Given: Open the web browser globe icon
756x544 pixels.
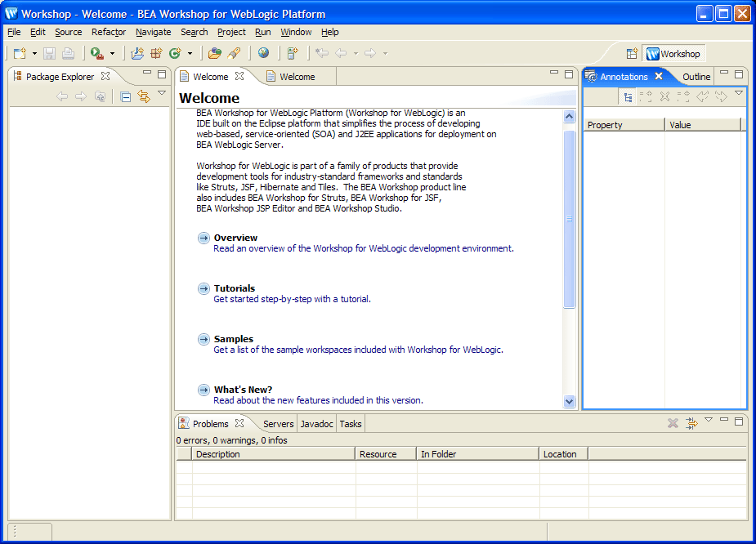Looking at the screenshot, I should coord(263,53).
